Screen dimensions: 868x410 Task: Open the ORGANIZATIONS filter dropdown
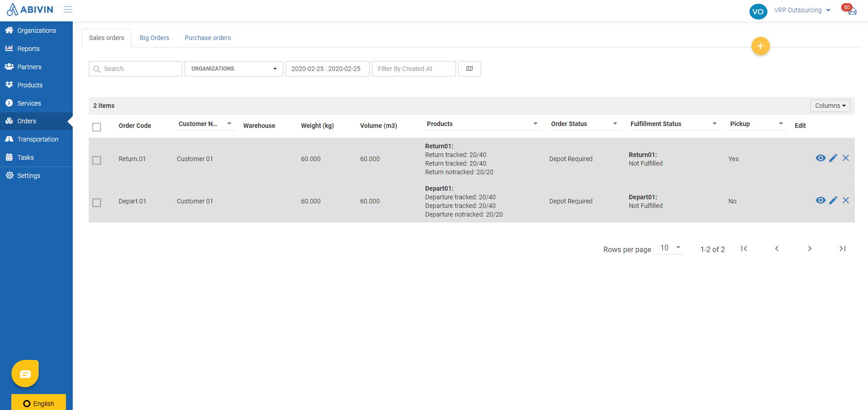point(234,69)
